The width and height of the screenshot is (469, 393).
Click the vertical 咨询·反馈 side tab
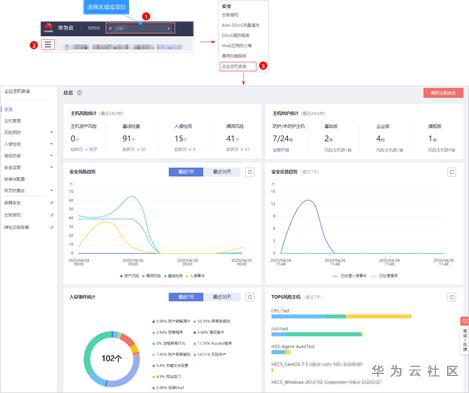(465, 340)
